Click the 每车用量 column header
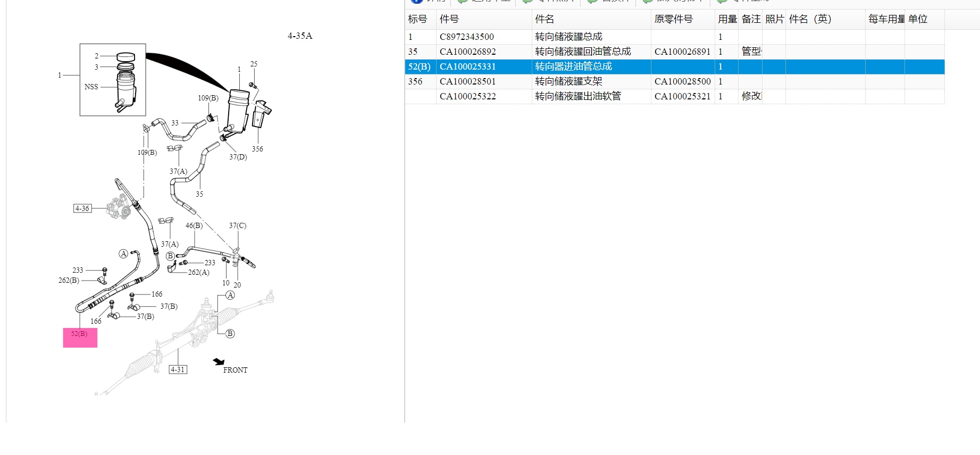Screen dimensions: 980x455 [x=885, y=19]
